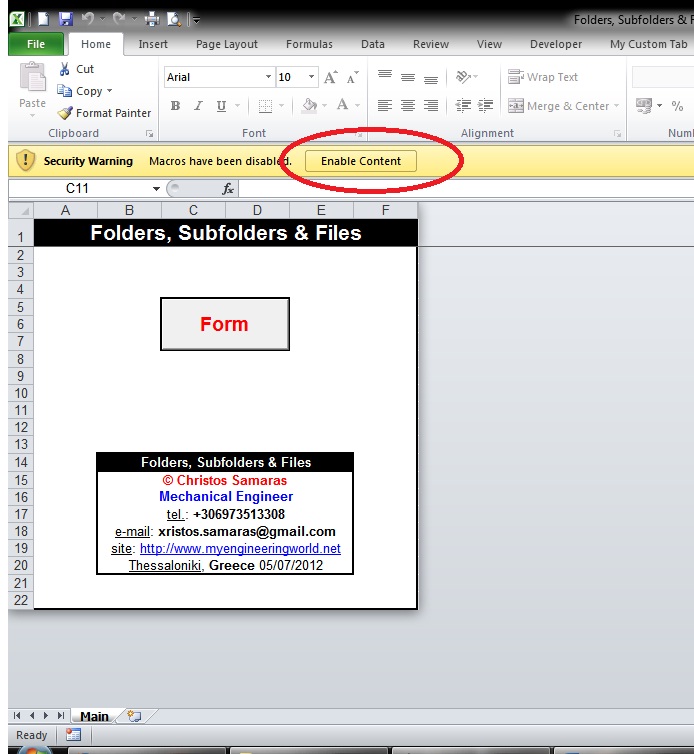Image resolution: width=694 pixels, height=754 pixels.
Task: Click the Decrease Indent icon
Action: tap(463, 105)
